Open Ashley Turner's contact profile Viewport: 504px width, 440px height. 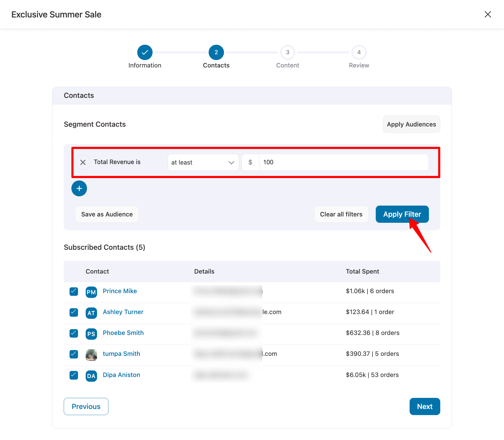pos(123,312)
